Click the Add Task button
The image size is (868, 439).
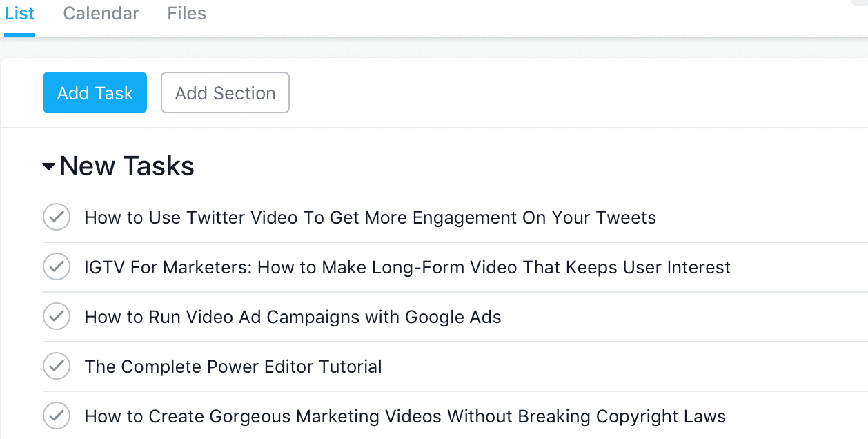[95, 92]
